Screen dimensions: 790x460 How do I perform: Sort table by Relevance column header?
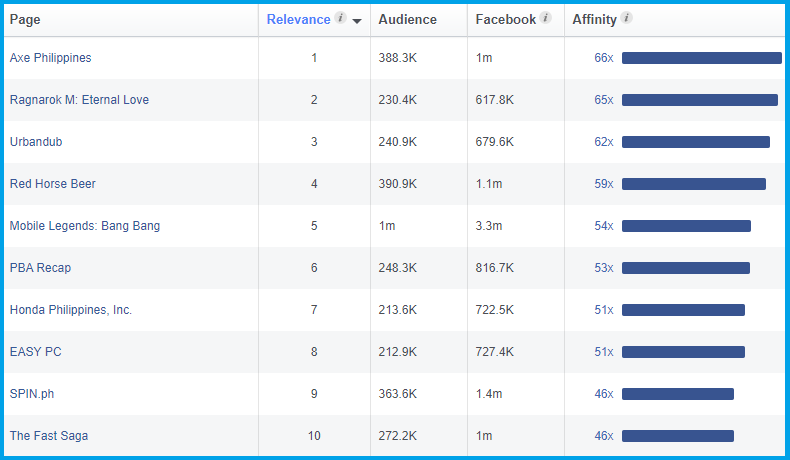point(299,20)
